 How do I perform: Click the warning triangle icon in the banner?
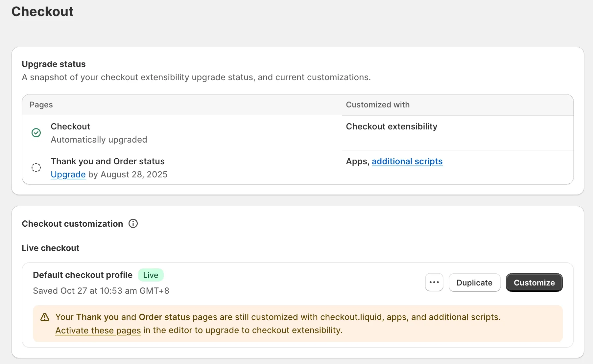coord(45,317)
